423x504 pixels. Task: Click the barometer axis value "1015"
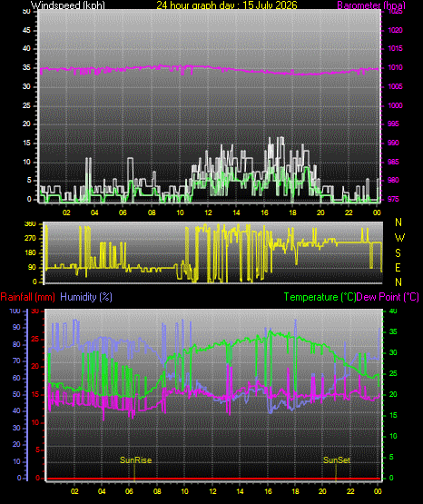[x=395, y=48]
